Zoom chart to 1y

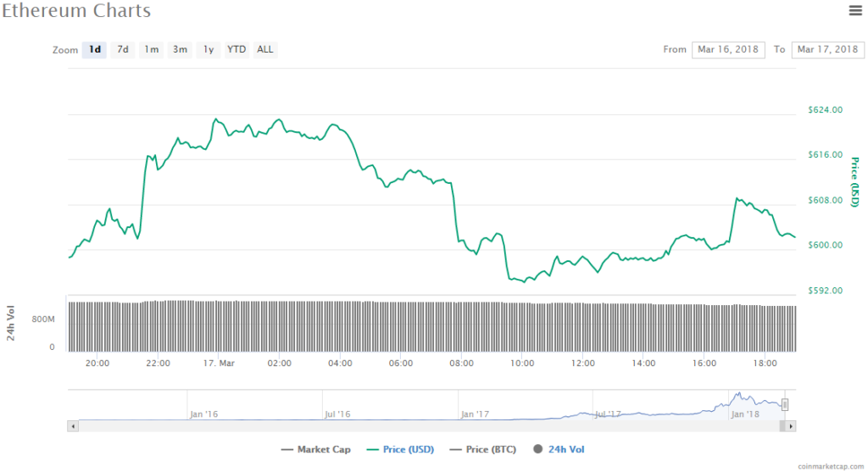[x=208, y=50]
